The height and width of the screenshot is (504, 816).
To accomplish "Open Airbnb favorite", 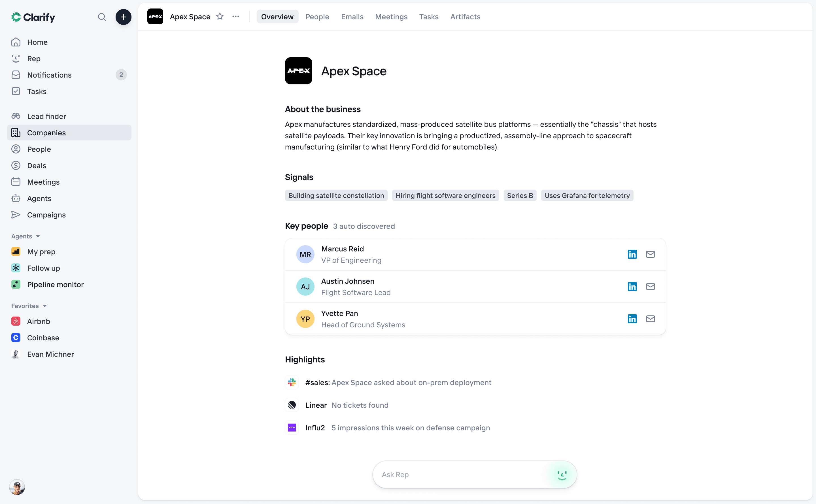I will (x=69, y=321).
